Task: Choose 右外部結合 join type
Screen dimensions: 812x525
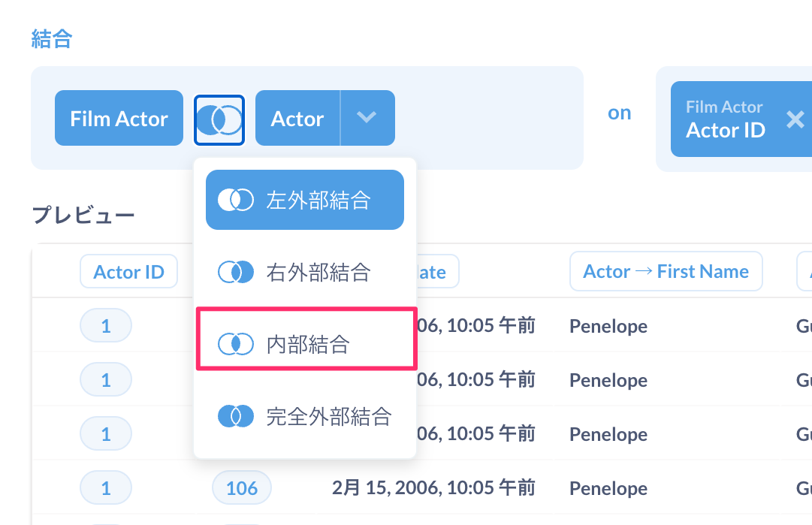Action: click(x=318, y=272)
